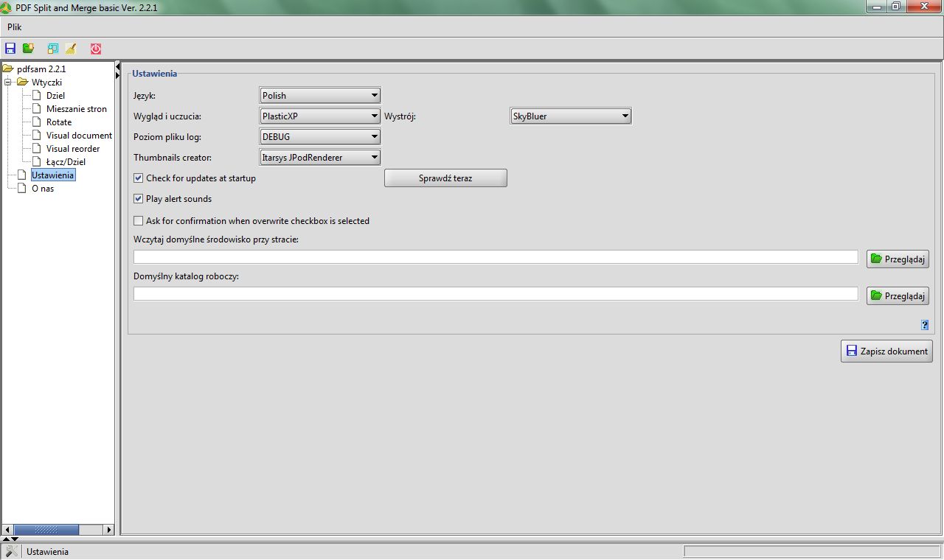944x560 pixels.
Task: Select O nas in the left tree
Action: [43, 189]
